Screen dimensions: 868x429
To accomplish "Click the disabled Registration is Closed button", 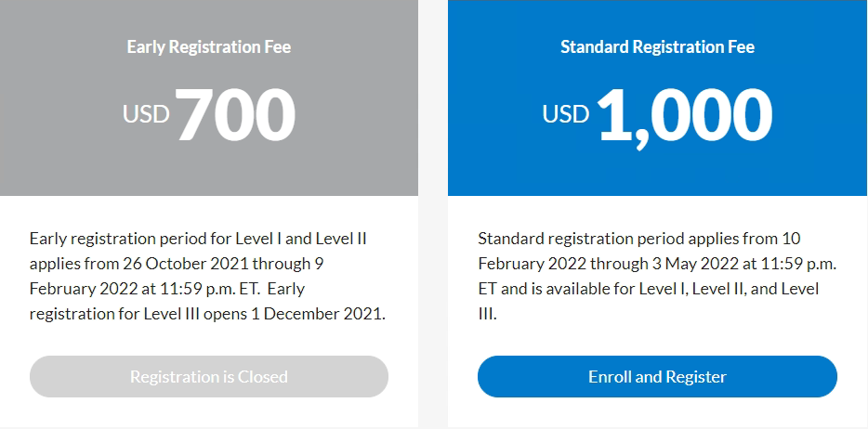I will (209, 377).
